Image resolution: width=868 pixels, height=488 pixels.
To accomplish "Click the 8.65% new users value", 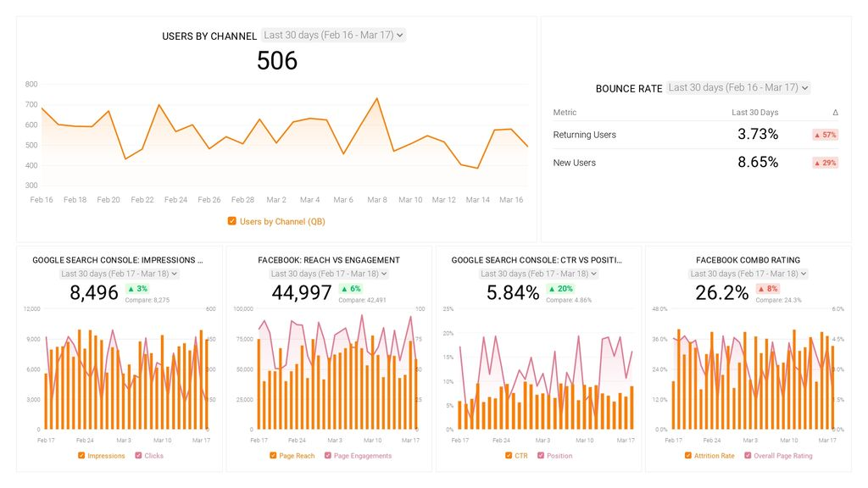I will click(x=758, y=162).
